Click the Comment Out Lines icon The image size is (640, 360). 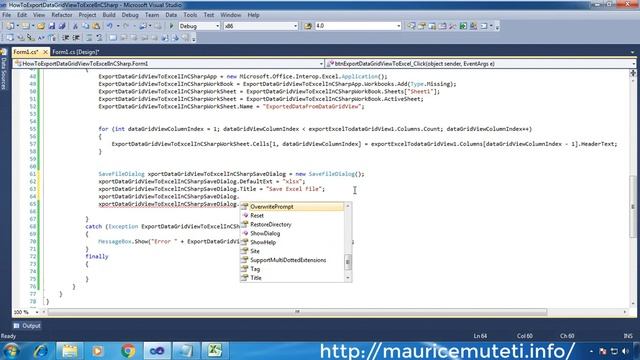pyautogui.click(x=89, y=38)
